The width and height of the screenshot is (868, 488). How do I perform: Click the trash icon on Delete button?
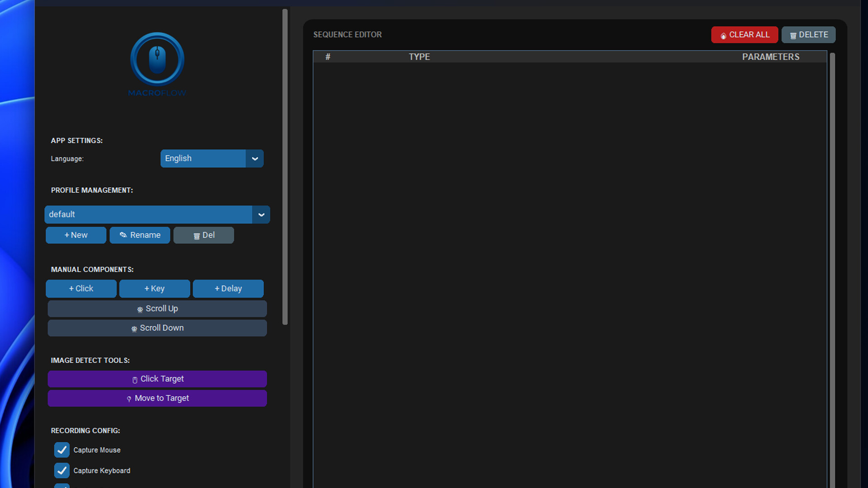[x=793, y=35]
